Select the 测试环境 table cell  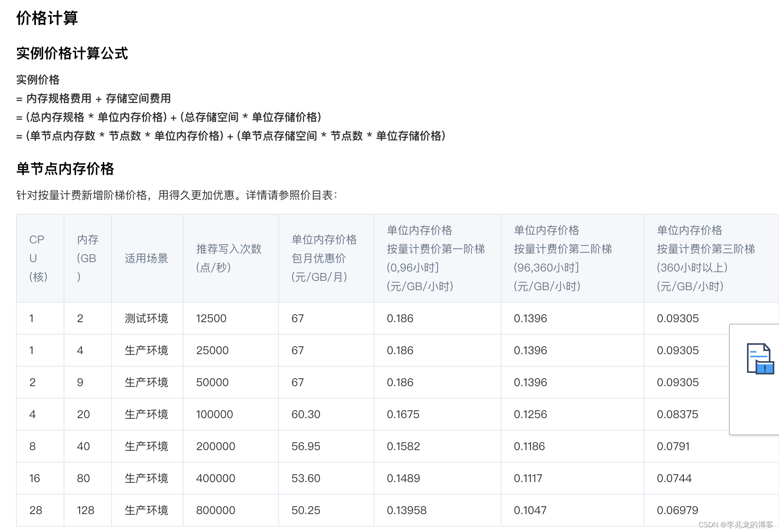tap(146, 319)
